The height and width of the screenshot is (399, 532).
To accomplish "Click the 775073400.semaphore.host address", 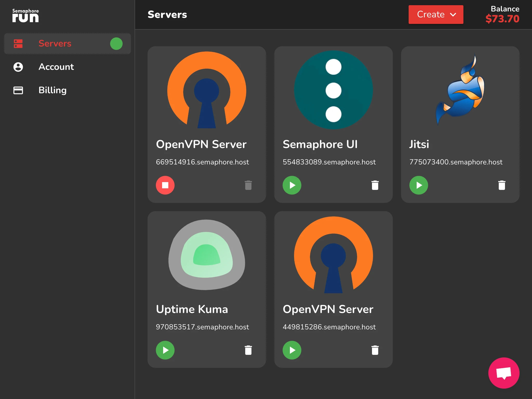I will pyautogui.click(x=456, y=162).
